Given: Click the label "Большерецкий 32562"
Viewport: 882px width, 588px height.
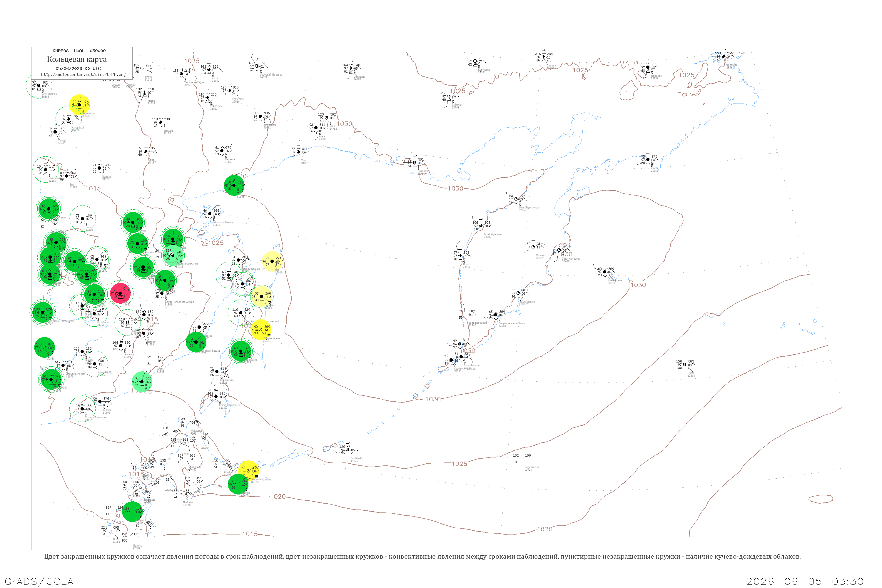Looking at the screenshot, I should pos(478,324).
